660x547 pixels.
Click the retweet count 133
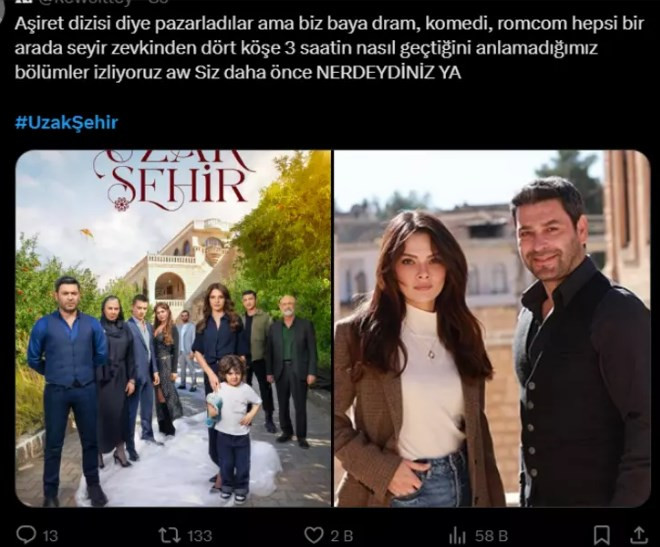(200, 536)
